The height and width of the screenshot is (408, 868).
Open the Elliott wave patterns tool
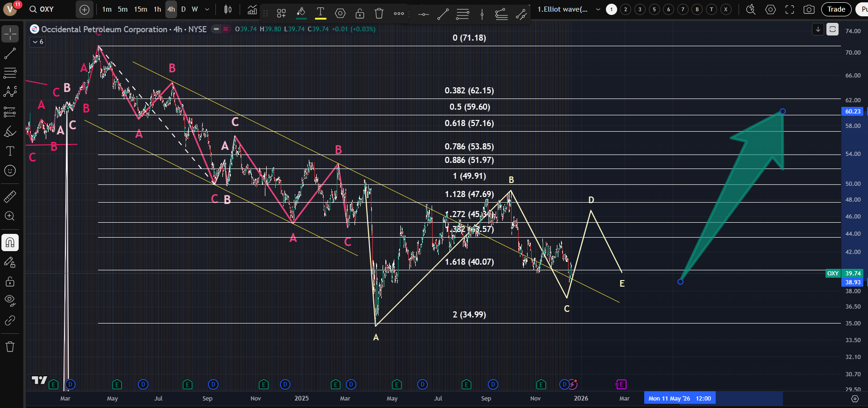click(x=10, y=91)
